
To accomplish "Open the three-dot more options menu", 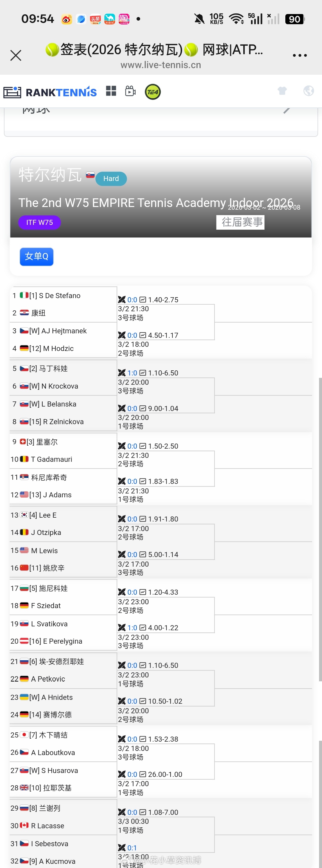I will pos(299,55).
